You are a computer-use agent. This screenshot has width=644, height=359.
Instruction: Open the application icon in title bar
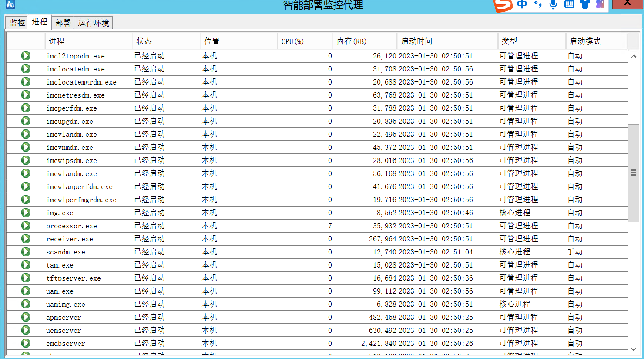click(10, 4)
